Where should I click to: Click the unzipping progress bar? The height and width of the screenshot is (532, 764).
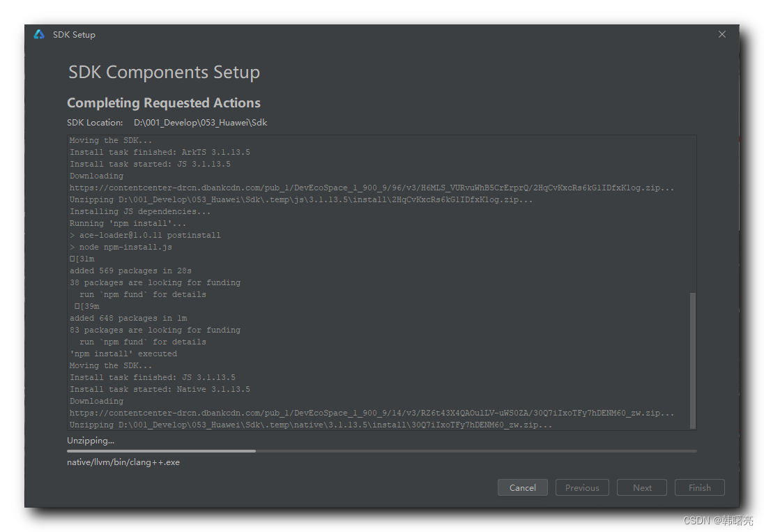point(381,451)
